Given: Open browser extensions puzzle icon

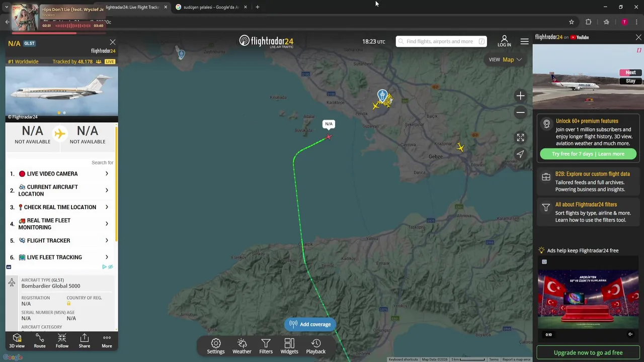Looking at the screenshot, I should [x=588, y=22].
